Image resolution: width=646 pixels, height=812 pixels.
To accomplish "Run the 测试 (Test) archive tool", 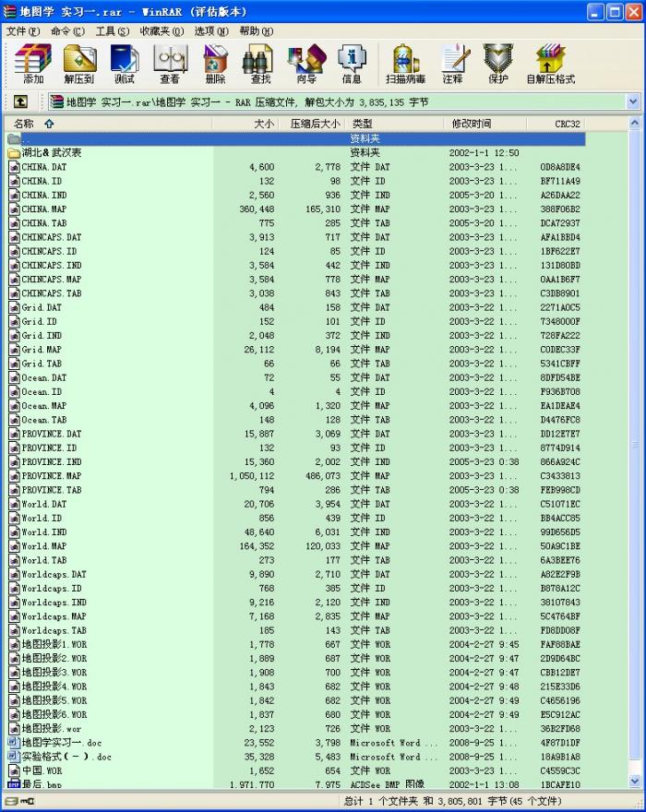I will click(x=125, y=64).
